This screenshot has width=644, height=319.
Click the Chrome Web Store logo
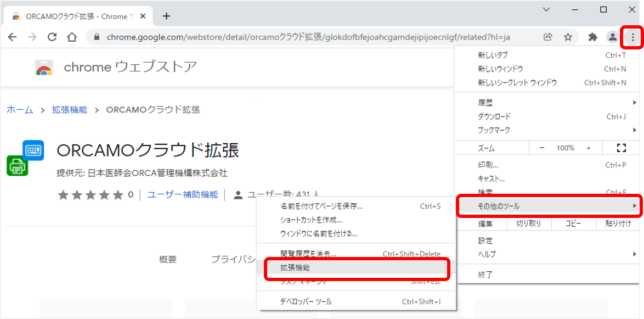coord(44,68)
